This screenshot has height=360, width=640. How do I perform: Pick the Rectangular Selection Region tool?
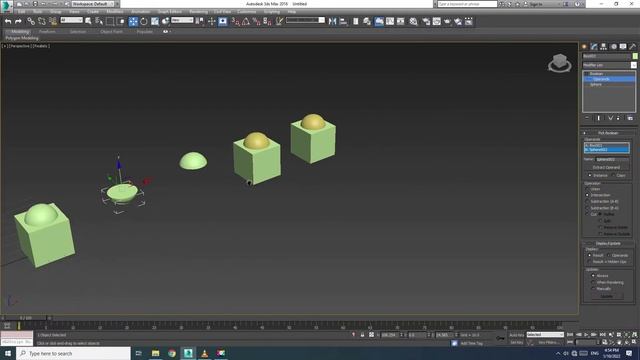(110, 22)
